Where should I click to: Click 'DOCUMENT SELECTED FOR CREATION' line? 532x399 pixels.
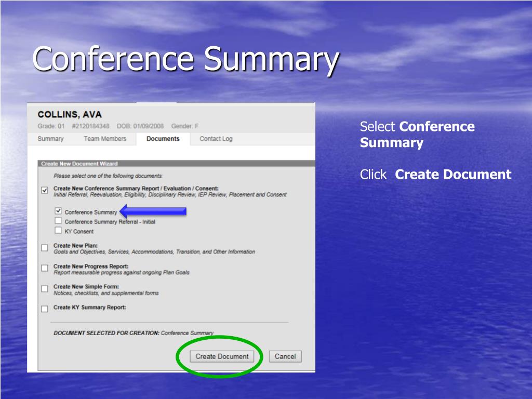134,333
